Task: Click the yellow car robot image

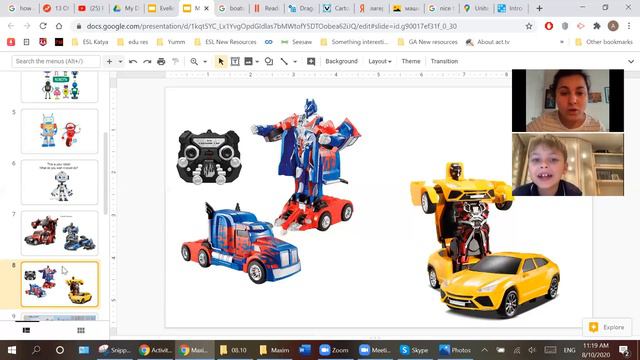Action: 486,239
